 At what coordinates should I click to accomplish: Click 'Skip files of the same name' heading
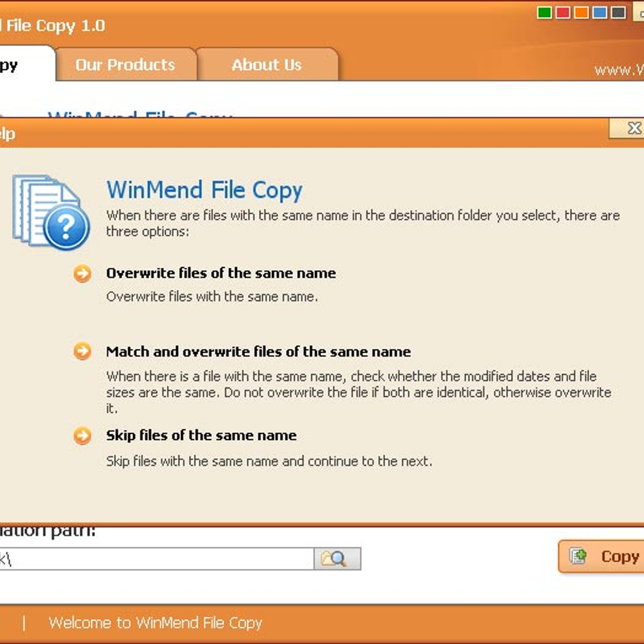(201, 436)
